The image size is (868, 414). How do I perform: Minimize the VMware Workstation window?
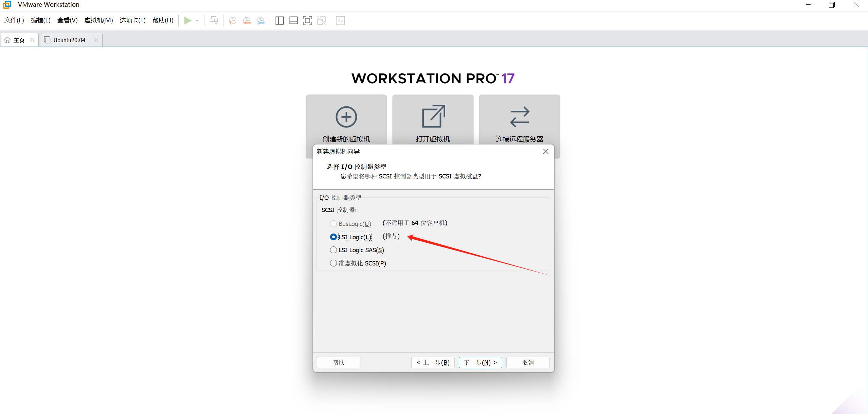[808, 5]
